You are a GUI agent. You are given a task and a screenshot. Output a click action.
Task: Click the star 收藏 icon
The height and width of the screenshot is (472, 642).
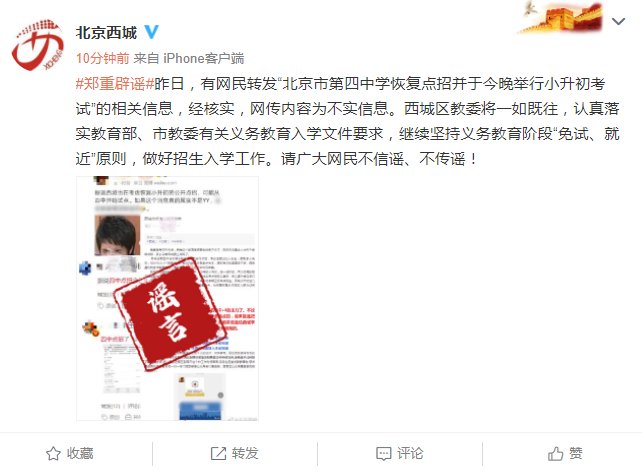click(53, 454)
